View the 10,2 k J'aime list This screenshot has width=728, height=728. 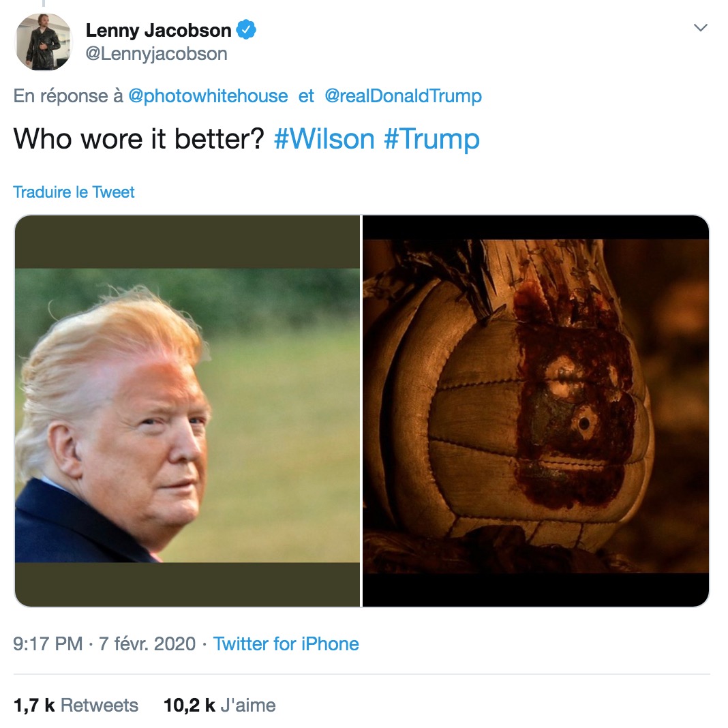click(x=219, y=705)
